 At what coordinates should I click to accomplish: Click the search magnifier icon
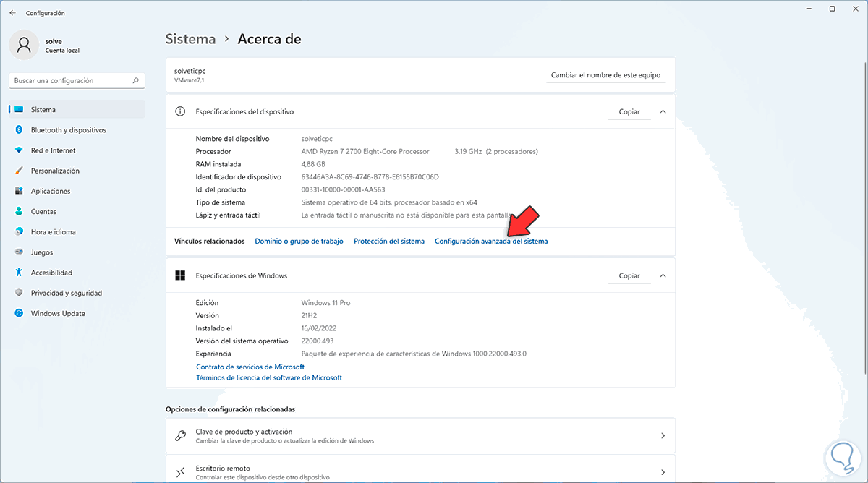(136, 81)
